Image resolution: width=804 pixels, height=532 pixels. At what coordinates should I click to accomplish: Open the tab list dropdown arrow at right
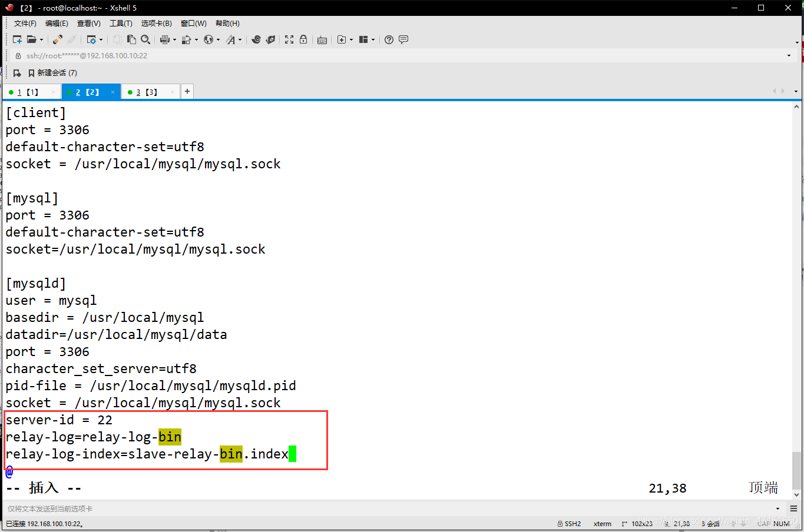point(796,92)
